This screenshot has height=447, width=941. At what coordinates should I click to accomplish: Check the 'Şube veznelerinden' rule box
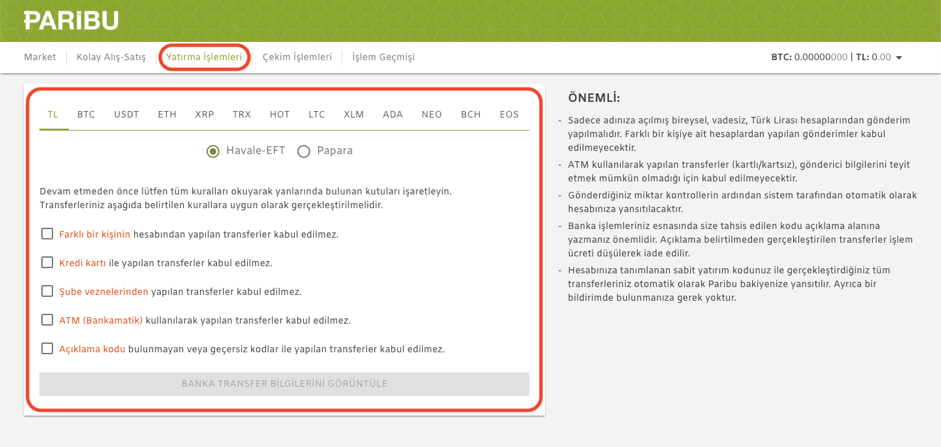pyautogui.click(x=47, y=291)
